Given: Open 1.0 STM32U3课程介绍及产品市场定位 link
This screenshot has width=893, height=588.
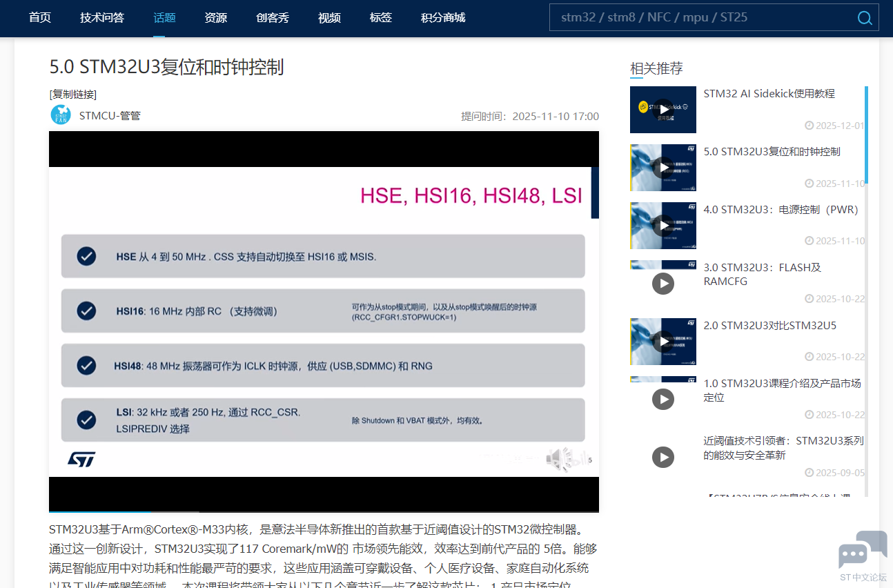Looking at the screenshot, I should (782, 391).
